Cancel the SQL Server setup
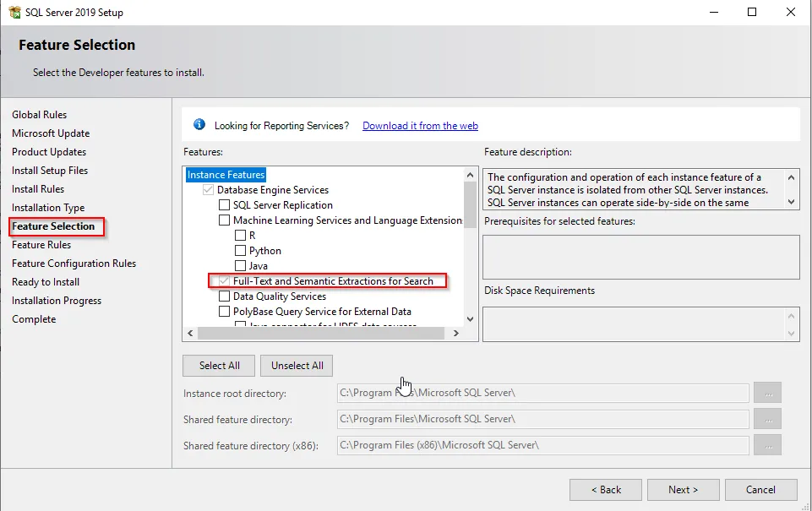 tap(761, 490)
